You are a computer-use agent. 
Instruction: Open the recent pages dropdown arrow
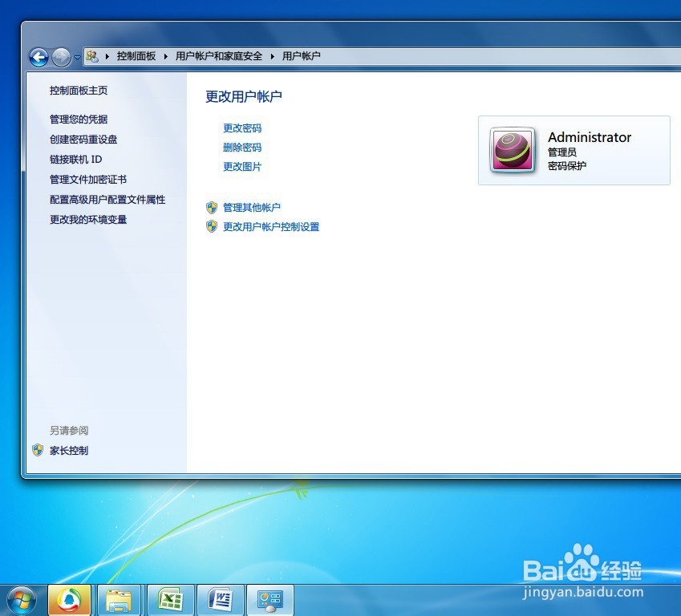[x=77, y=57]
